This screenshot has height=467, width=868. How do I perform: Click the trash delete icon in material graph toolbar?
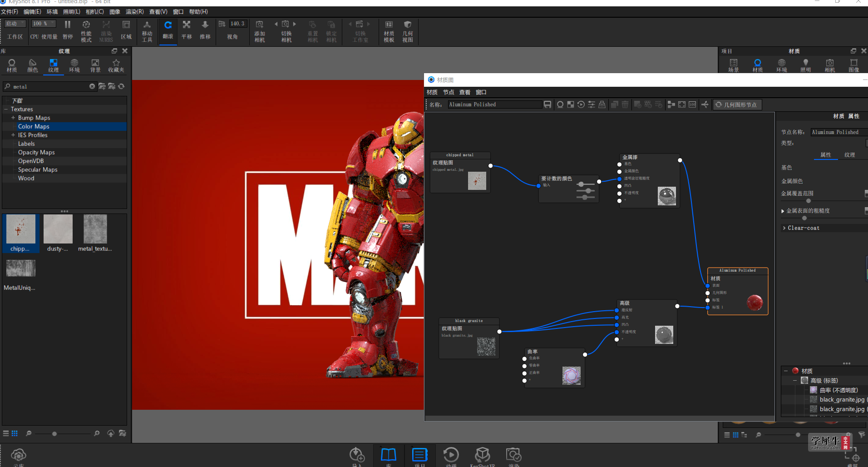point(625,104)
